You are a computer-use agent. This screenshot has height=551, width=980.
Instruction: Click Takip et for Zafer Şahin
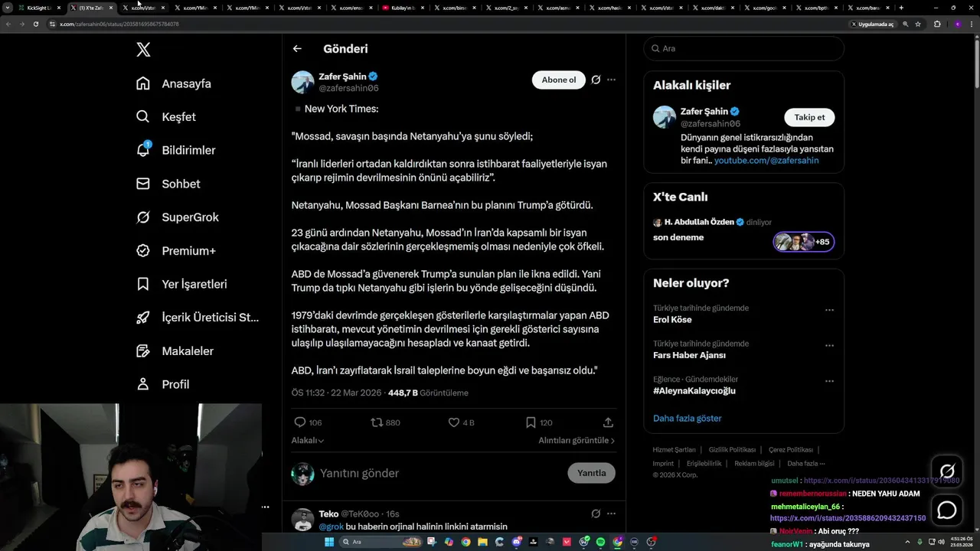tap(809, 117)
